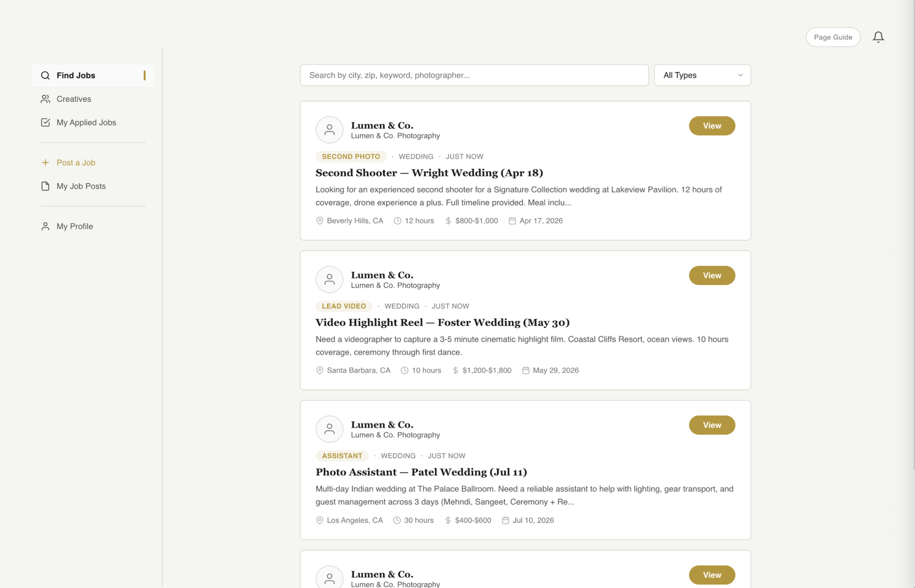Screen dimensions: 915x588
Task: Open My Applied Jobs from the sidebar
Action: click(x=86, y=122)
